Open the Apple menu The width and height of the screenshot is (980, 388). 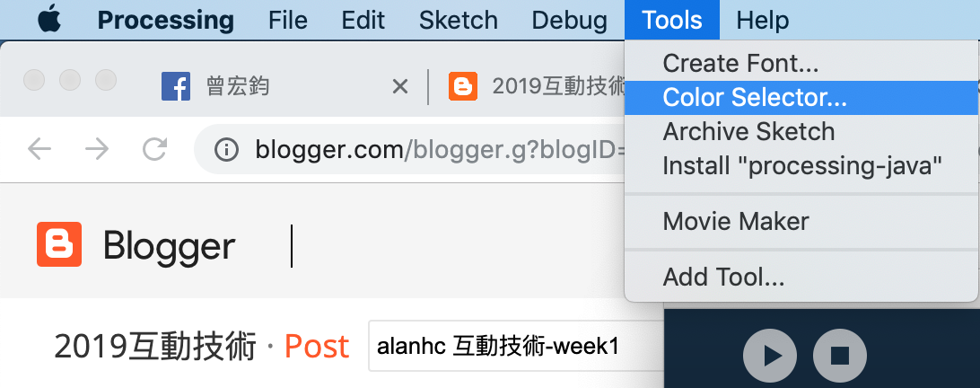tap(49, 20)
